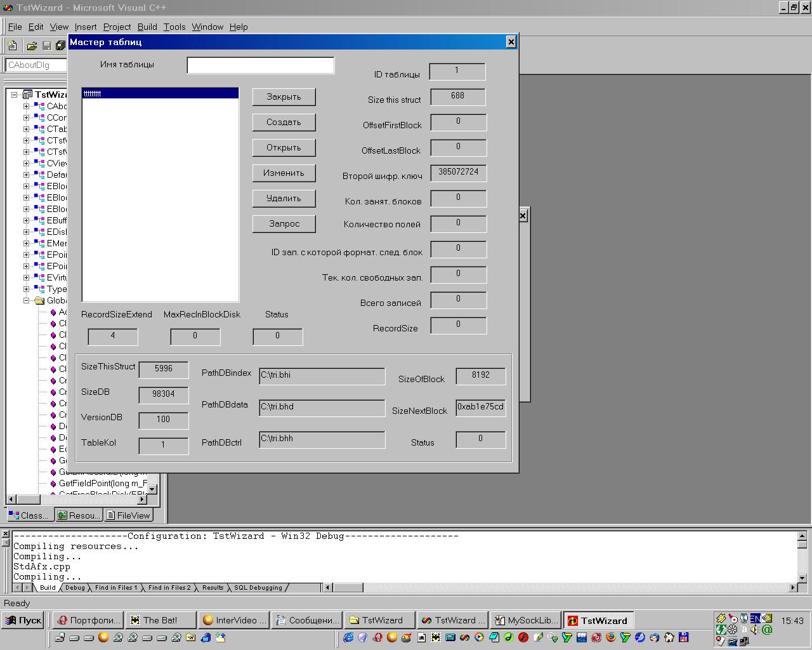The image size is (812, 650).
Task: Open the Build menu
Action: click(x=147, y=27)
